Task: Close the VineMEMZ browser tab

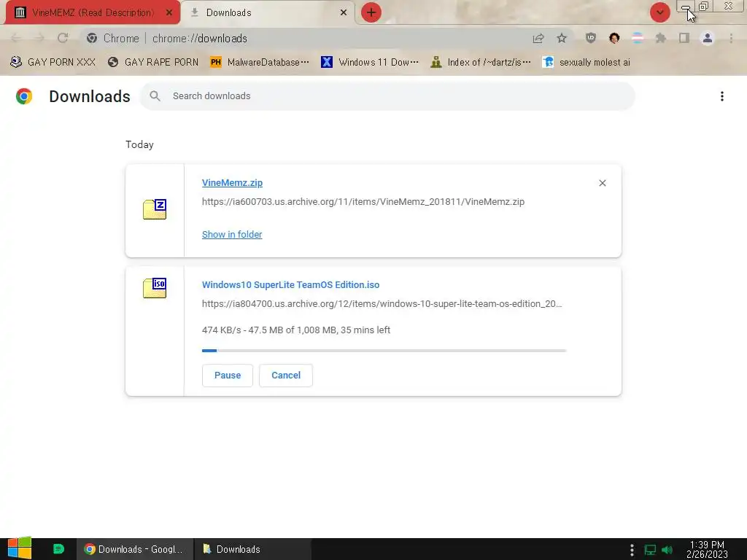Action: [169, 13]
